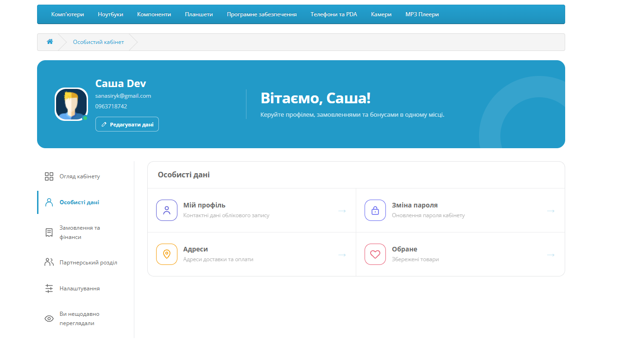Open Налаштування sidebar label
The image size is (624, 364).
80,289
